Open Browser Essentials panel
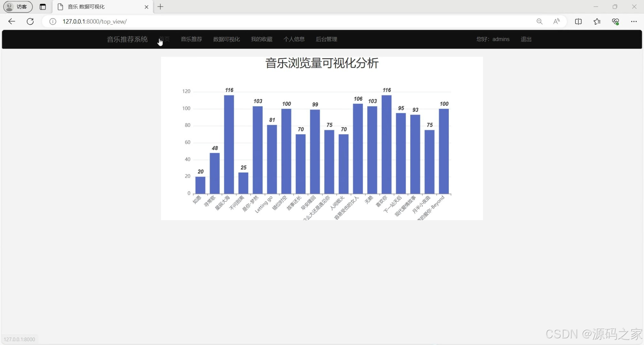The width and height of the screenshot is (644, 345). tap(616, 21)
